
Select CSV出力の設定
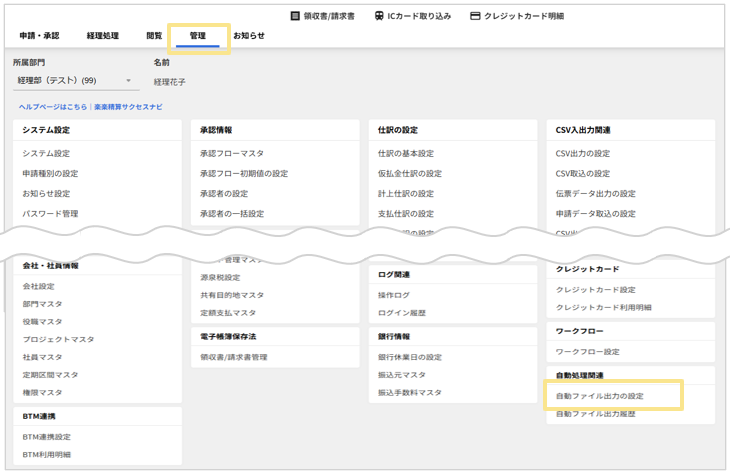tap(582, 154)
